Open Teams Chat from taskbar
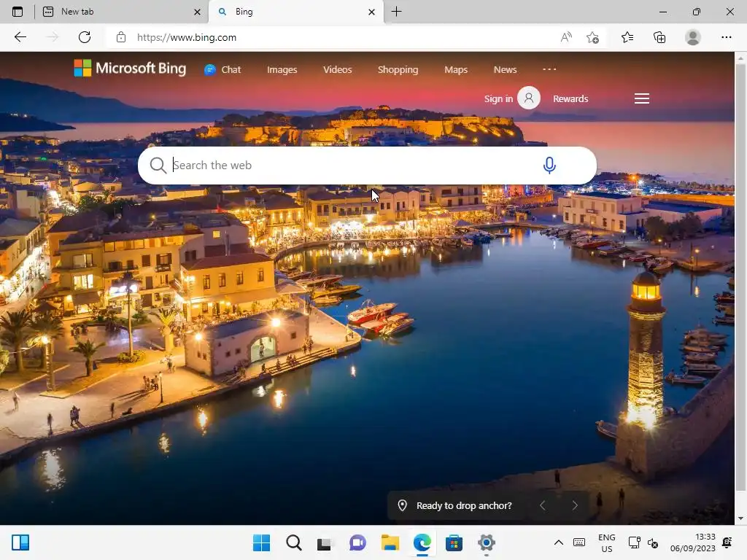This screenshot has height=560, width=747. (357, 542)
